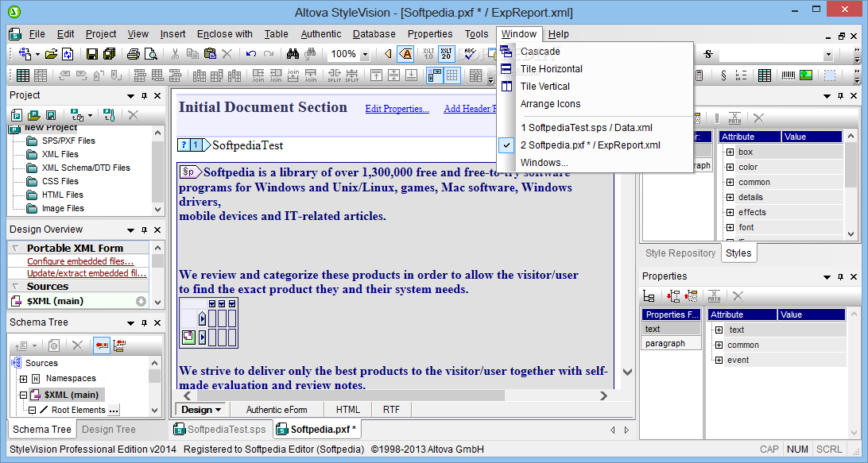The width and height of the screenshot is (868, 463).
Task: Select XML Schema/DTD Files folder
Action: pos(86,168)
